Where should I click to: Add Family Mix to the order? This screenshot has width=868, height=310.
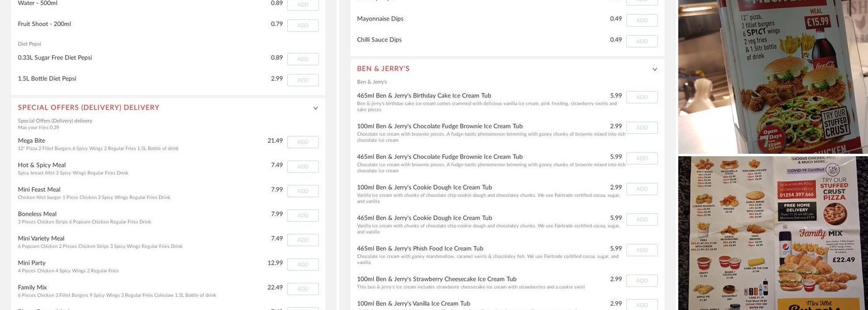[x=303, y=289]
